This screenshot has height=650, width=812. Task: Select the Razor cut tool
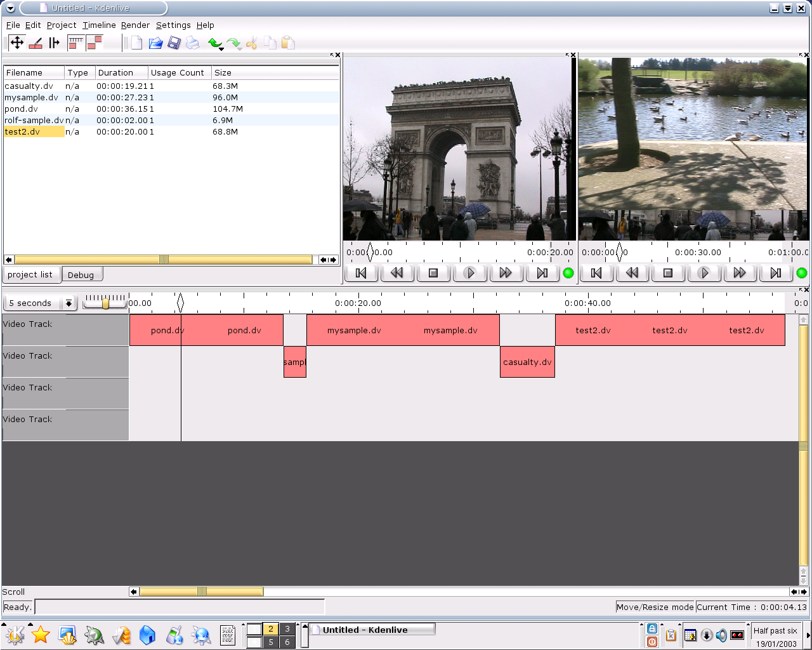pos(36,43)
